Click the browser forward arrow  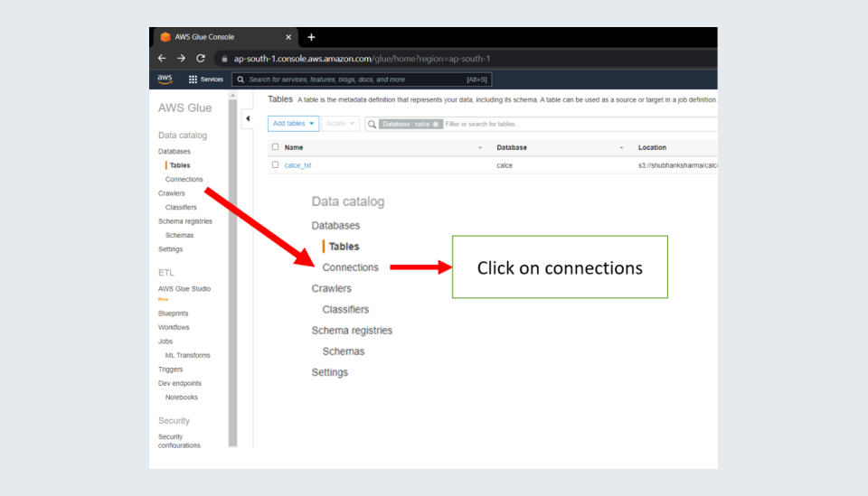point(181,58)
